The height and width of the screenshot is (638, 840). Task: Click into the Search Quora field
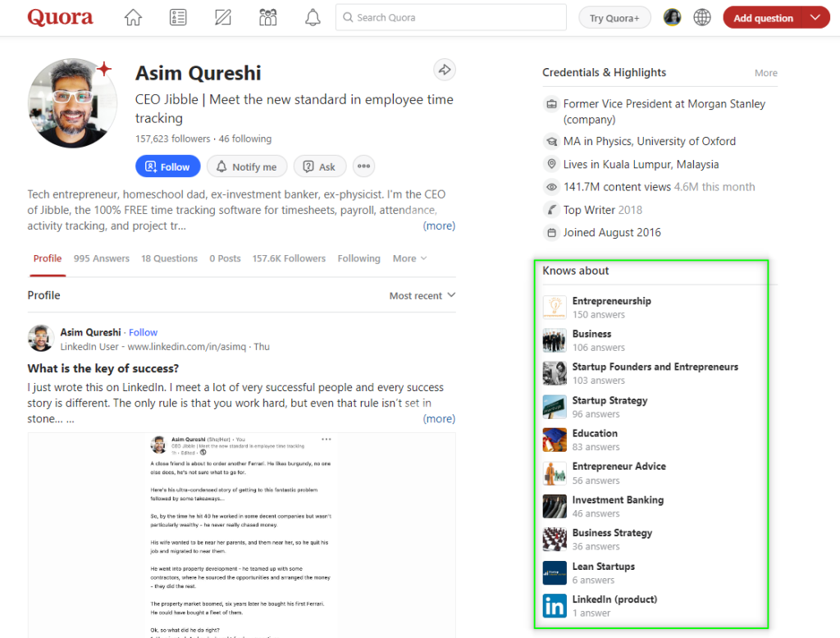coord(451,17)
